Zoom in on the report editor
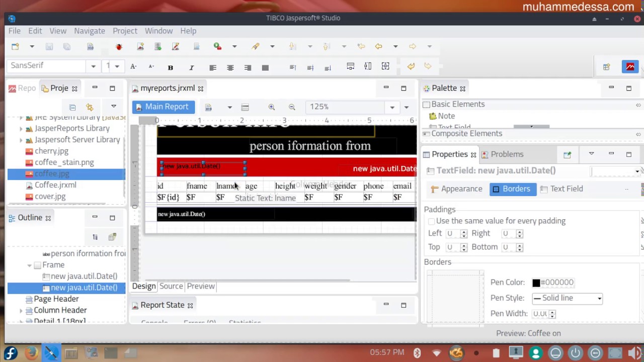Screen dimensions: 644x362 click(272, 107)
